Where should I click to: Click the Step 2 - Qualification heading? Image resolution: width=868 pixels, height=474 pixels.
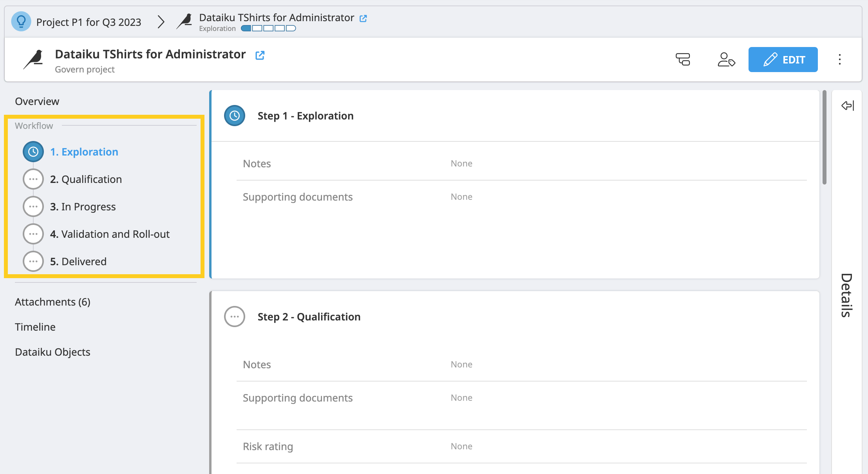309,317
